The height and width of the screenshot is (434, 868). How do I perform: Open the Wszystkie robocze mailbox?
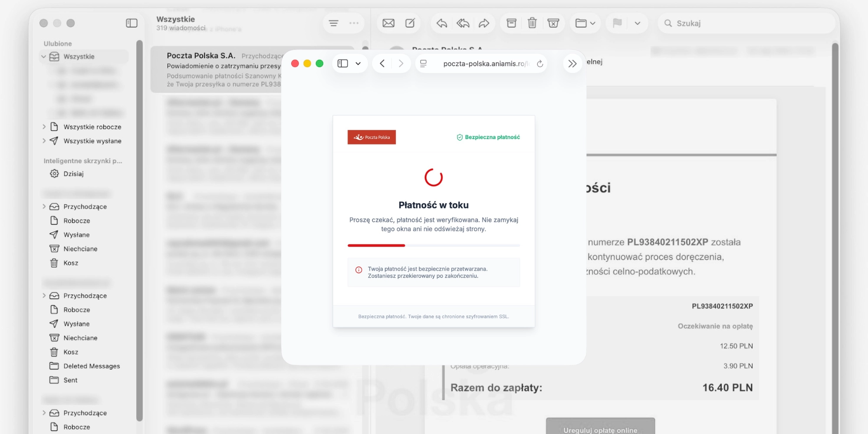point(92,127)
